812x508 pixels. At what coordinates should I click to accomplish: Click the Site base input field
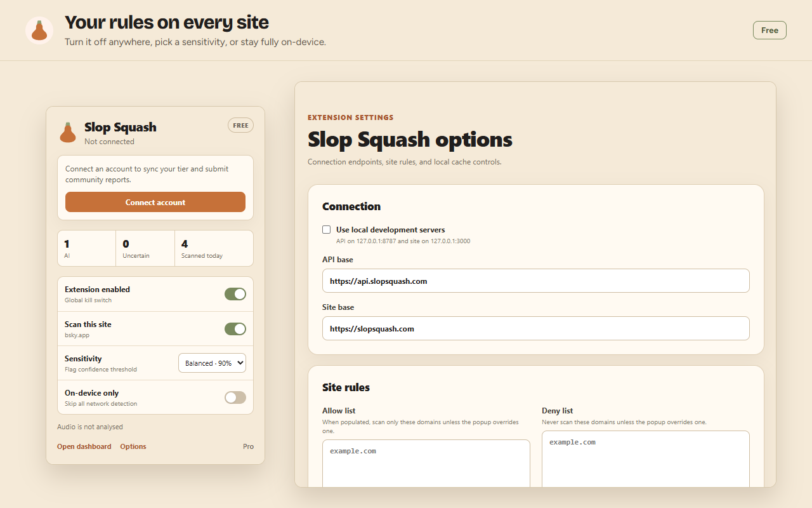coord(536,328)
